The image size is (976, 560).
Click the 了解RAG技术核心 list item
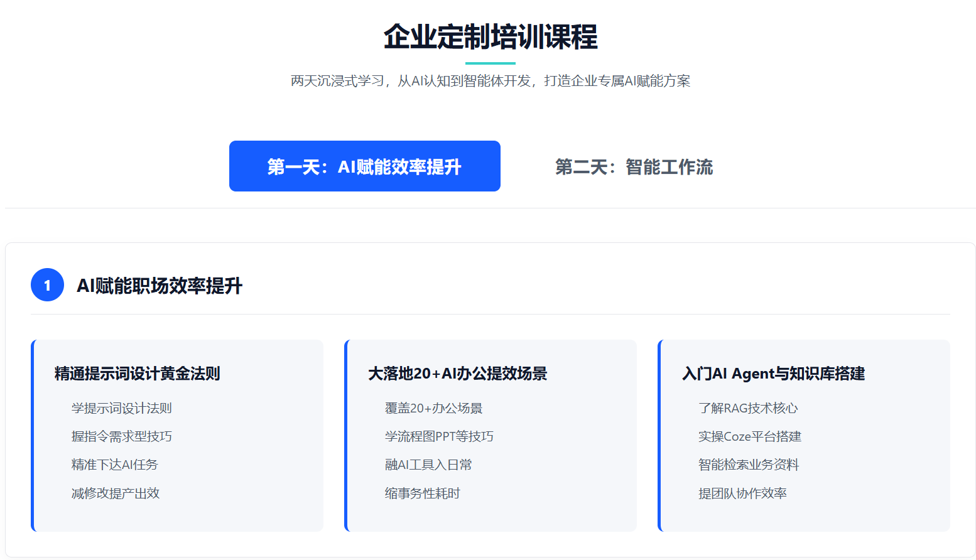point(747,408)
